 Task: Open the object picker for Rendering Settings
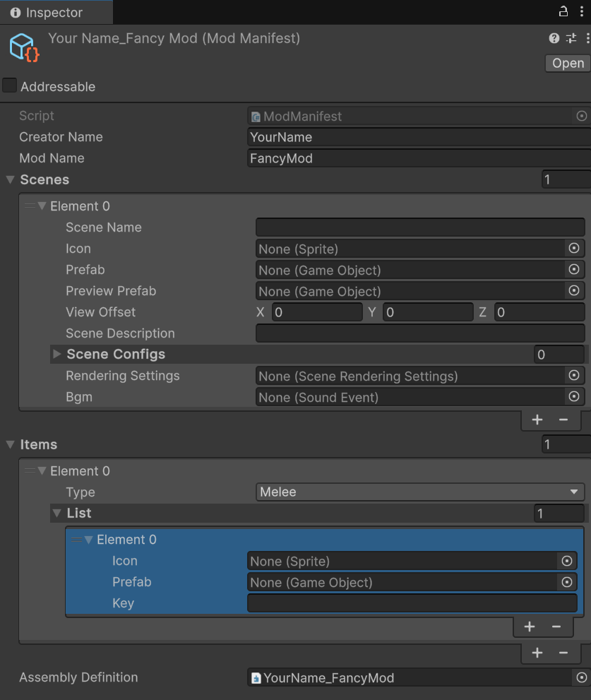click(573, 376)
